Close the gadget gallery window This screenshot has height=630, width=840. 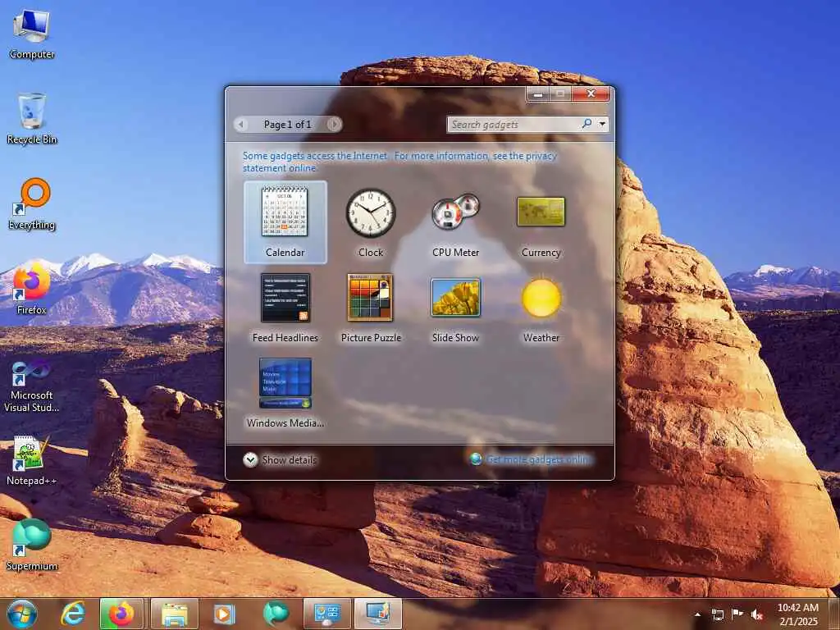[x=591, y=94]
